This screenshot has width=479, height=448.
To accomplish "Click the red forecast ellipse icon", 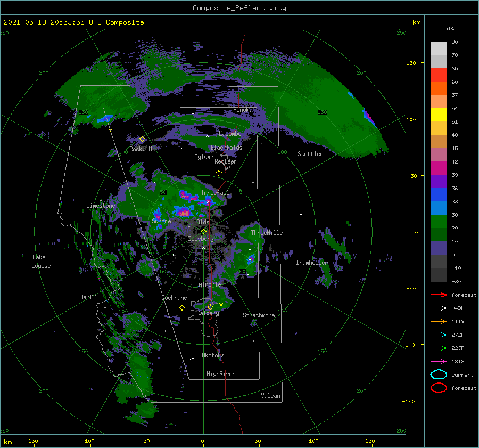I will 439,388.
